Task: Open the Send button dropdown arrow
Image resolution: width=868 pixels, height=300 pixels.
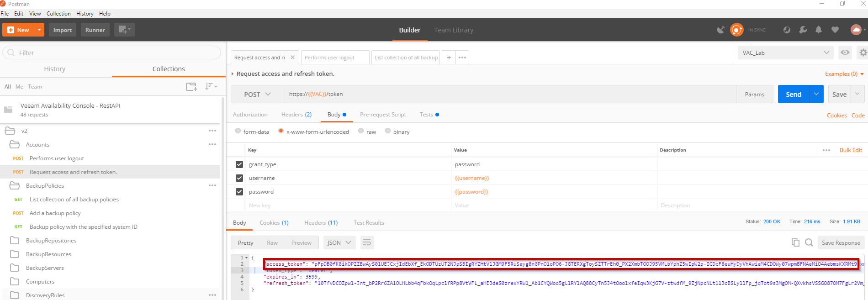Action: tap(816, 94)
